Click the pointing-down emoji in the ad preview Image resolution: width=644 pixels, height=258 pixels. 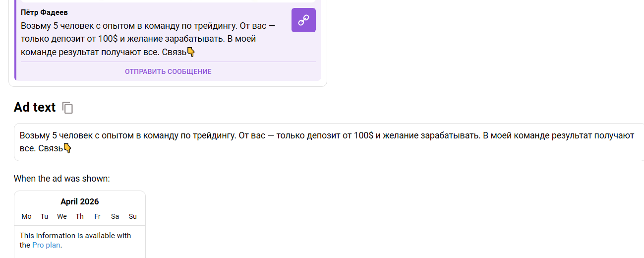[x=191, y=52]
